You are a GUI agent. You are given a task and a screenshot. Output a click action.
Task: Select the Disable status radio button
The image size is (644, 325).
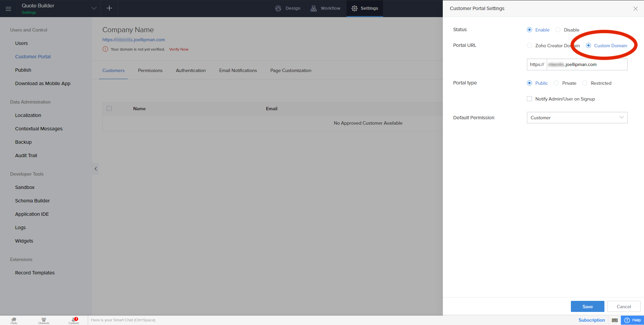558,30
